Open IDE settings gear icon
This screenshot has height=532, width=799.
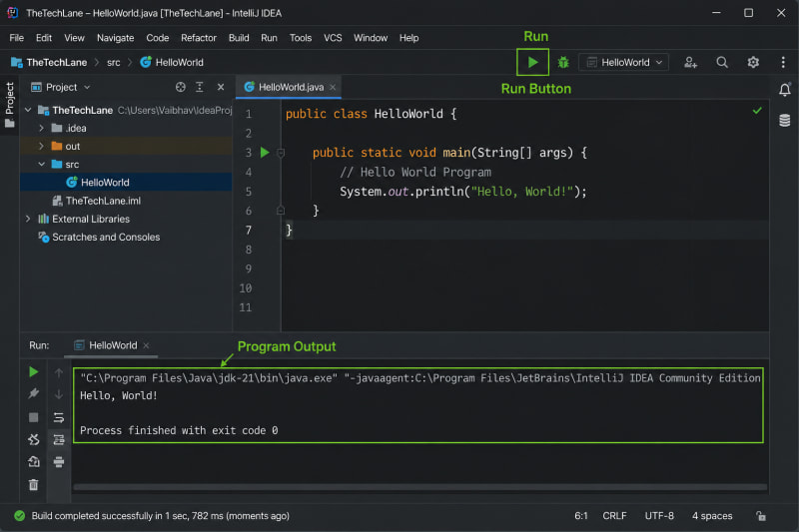(x=753, y=62)
